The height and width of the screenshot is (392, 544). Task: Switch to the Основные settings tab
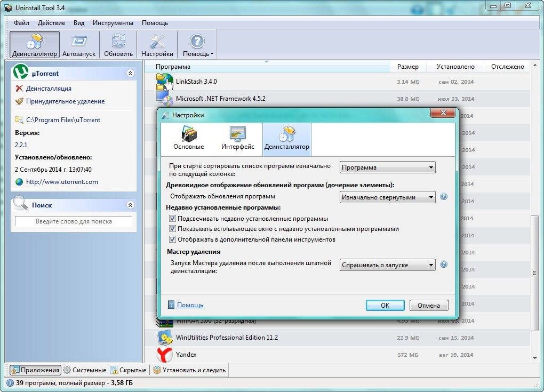pos(189,139)
